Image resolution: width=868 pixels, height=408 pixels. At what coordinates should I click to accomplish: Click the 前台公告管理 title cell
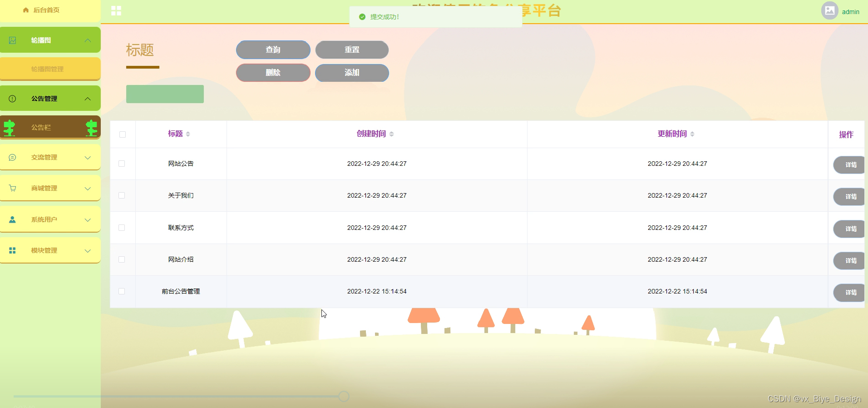181,291
